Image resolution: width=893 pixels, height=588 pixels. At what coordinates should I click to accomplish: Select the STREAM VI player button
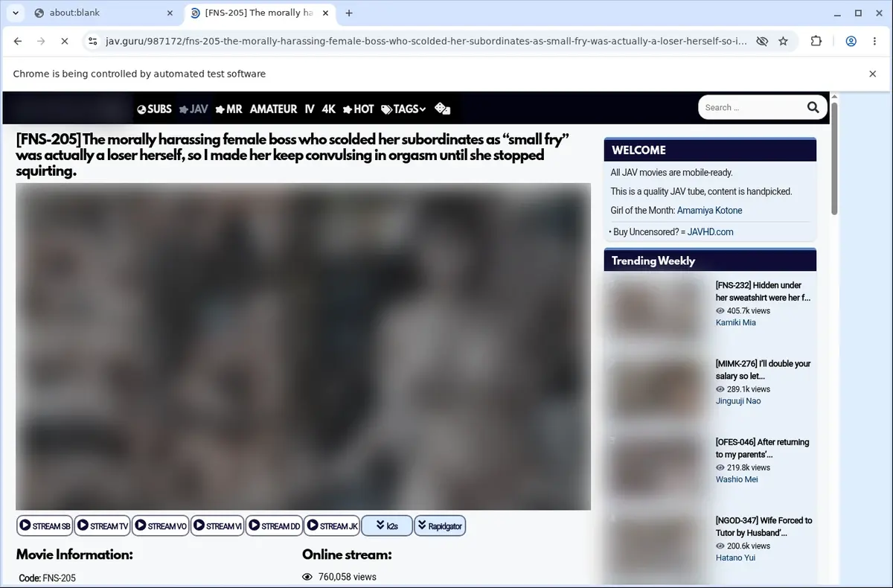point(217,525)
